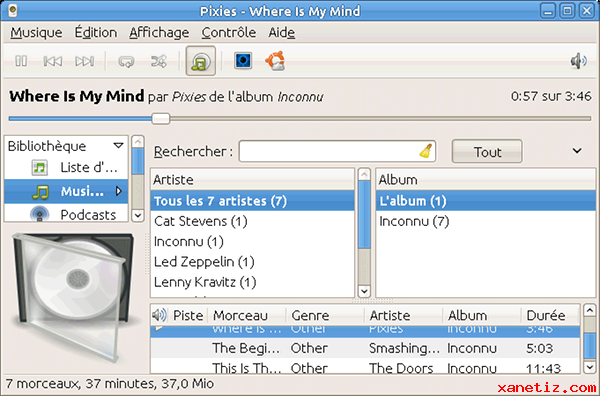Sort tracks by Piste column
Viewport: 600px width, 396px height.
point(188,315)
